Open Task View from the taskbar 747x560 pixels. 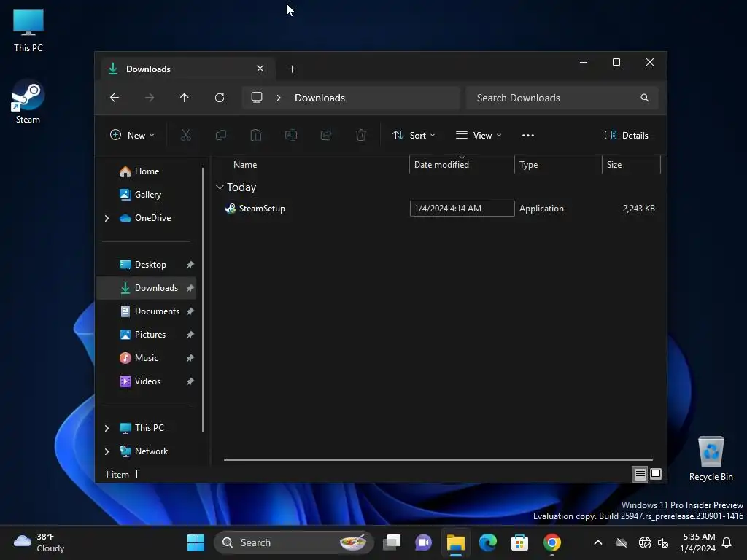[x=392, y=542]
